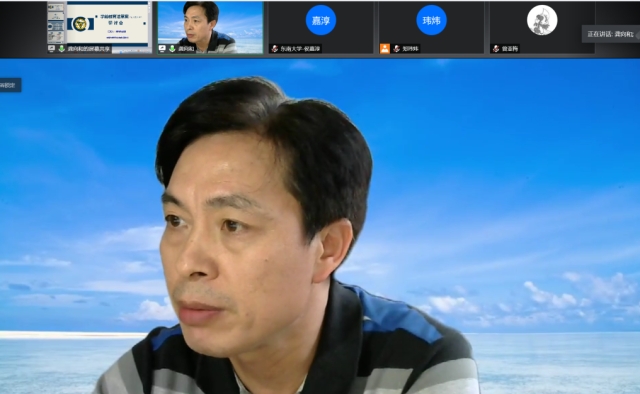Click the green microphone on speaker's video tile
640x394 pixels.
(172, 49)
